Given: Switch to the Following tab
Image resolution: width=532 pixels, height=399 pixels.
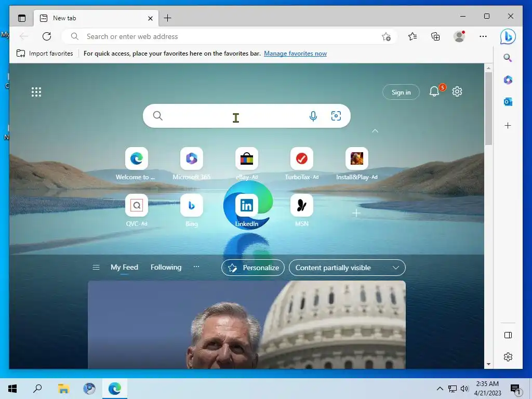Looking at the screenshot, I should pos(166,268).
